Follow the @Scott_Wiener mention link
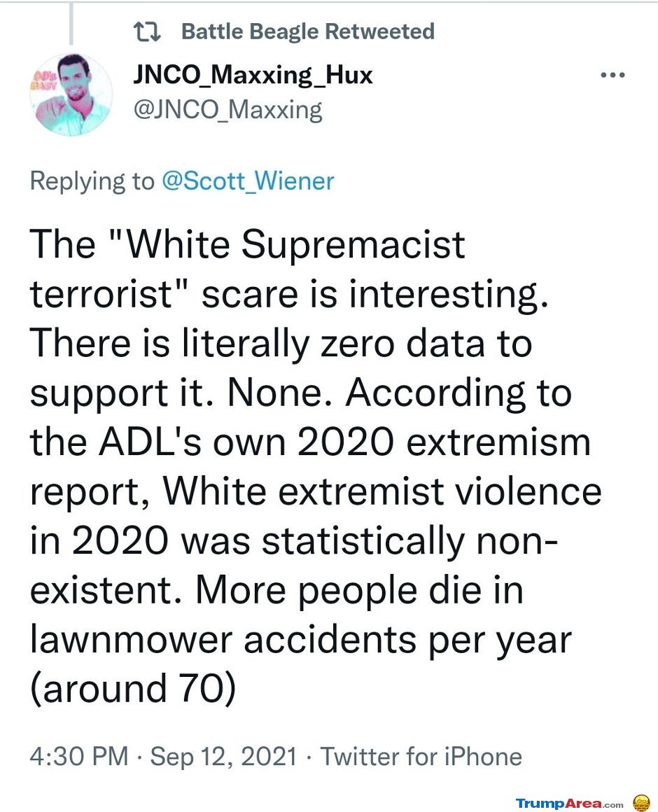The width and height of the screenshot is (658, 812). 248,181
